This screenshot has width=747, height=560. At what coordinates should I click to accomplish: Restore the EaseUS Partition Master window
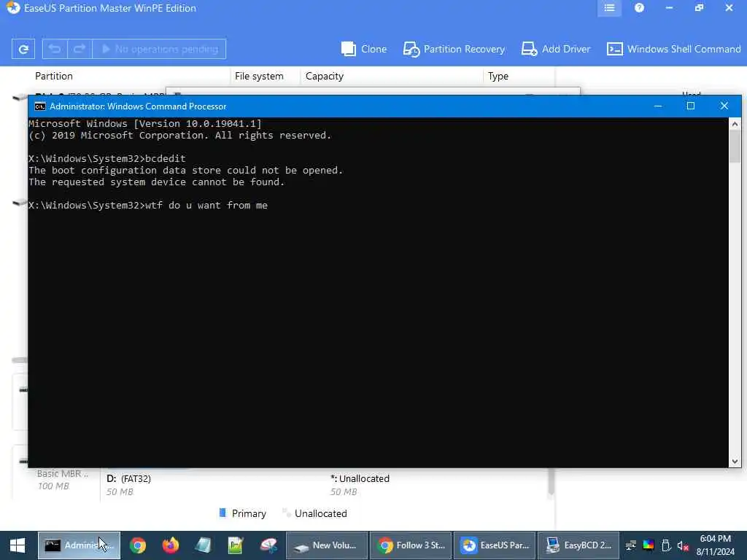(699, 8)
